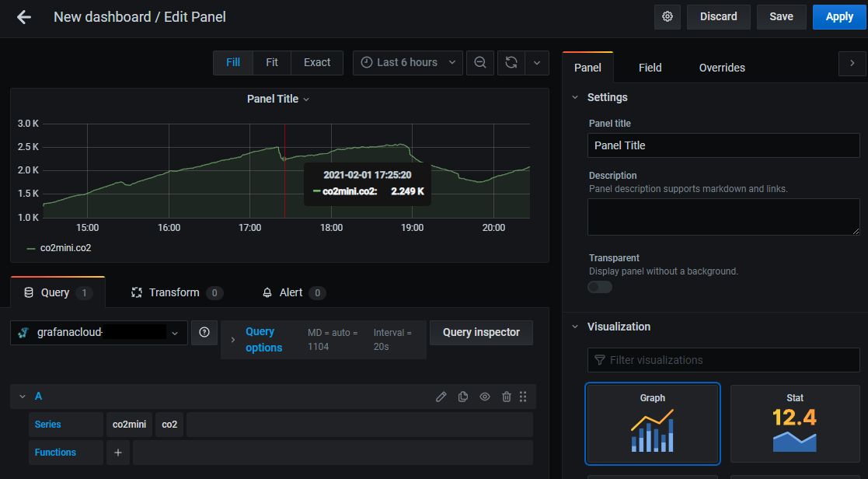Open the Query inspector
Screen dimensions: 868x479
pos(481,332)
